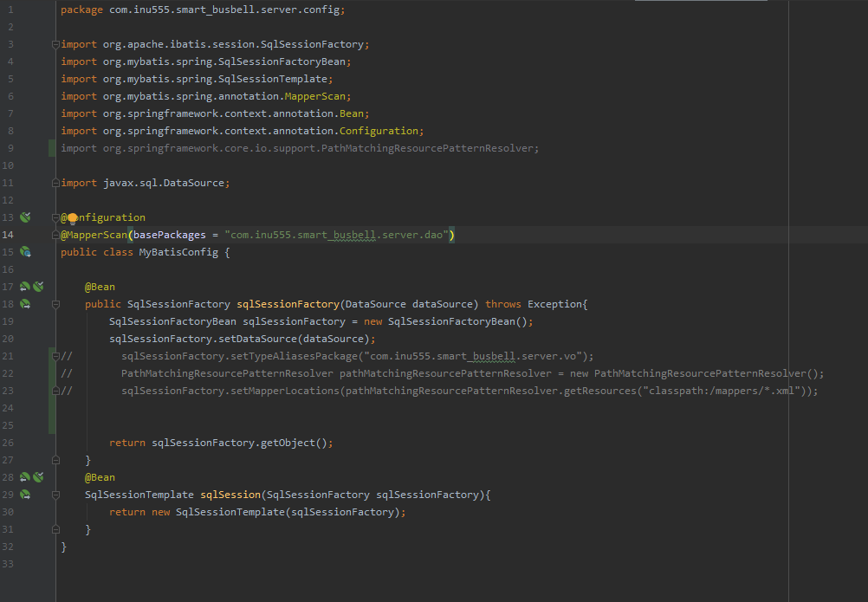Click the Spring class gutter icon on line 15
This screenshot has width=868, height=602.
pos(24,251)
